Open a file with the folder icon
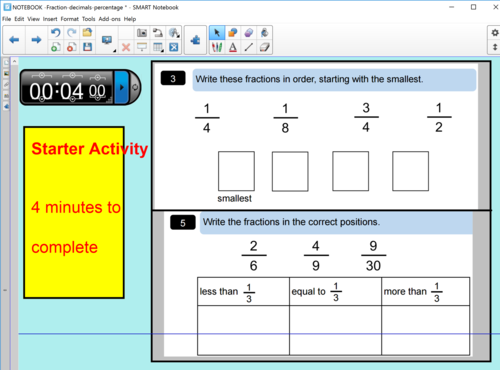Screen dimensions: 500x370 click(87, 33)
